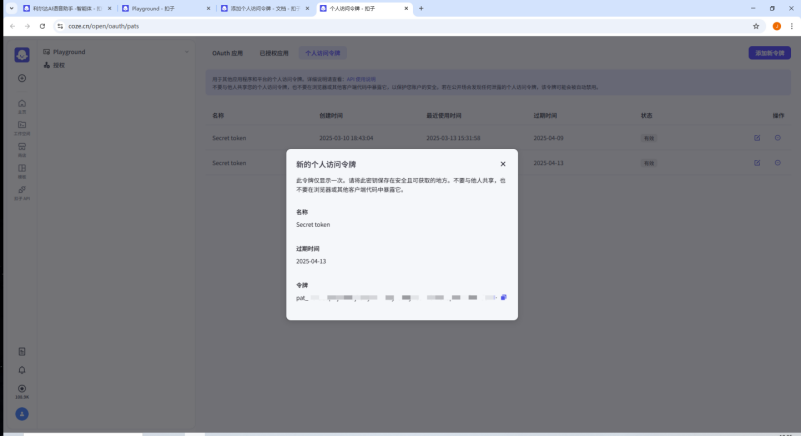
Task: Close the new personal access token dialog
Action: [x=503, y=164]
